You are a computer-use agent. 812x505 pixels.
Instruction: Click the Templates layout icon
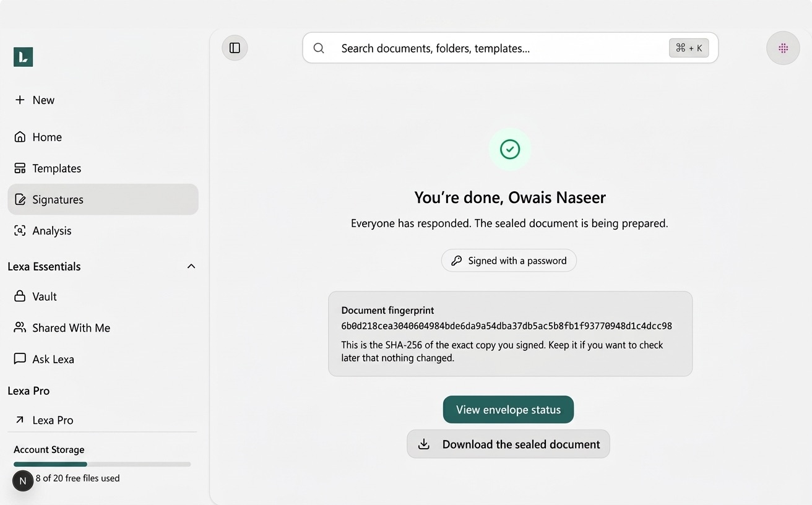coord(20,168)
